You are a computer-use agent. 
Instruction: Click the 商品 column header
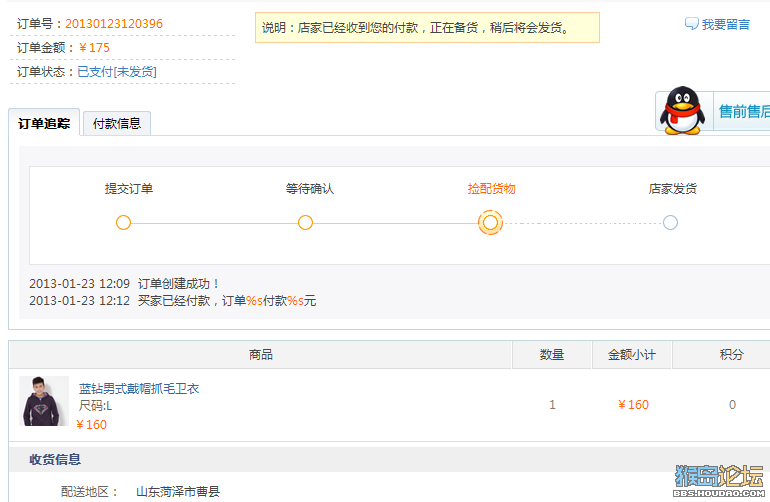tap(260, 355)
